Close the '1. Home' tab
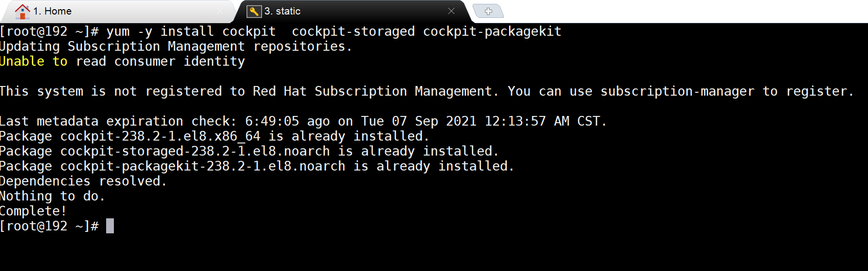The image size is (868, 271). (x=220, y=11)
